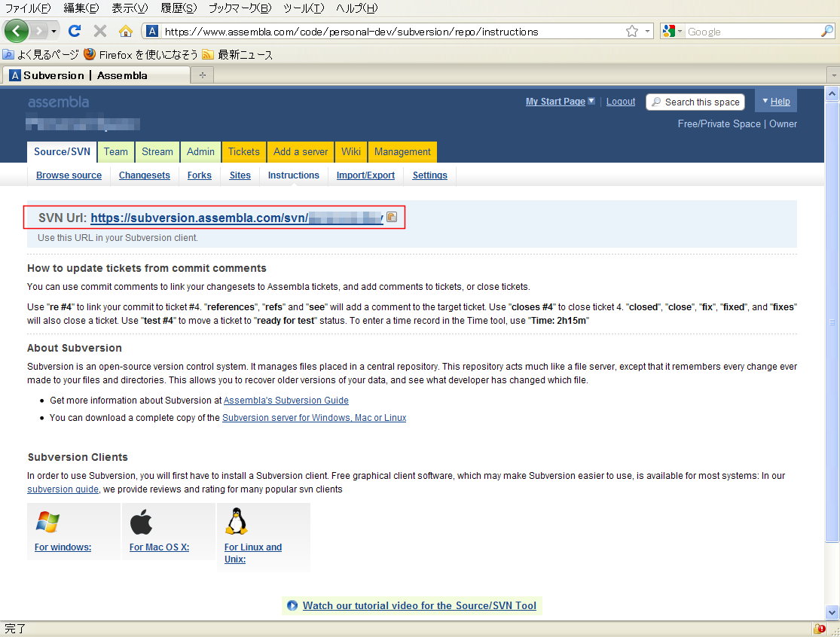
Task: Open the ブックマーク(B) menu
Action: coord(240,8)
